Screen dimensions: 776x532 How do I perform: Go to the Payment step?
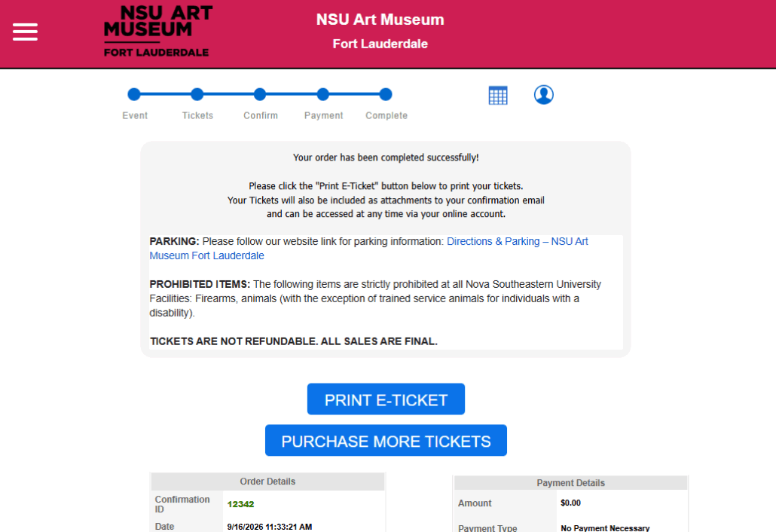point(322,94)
